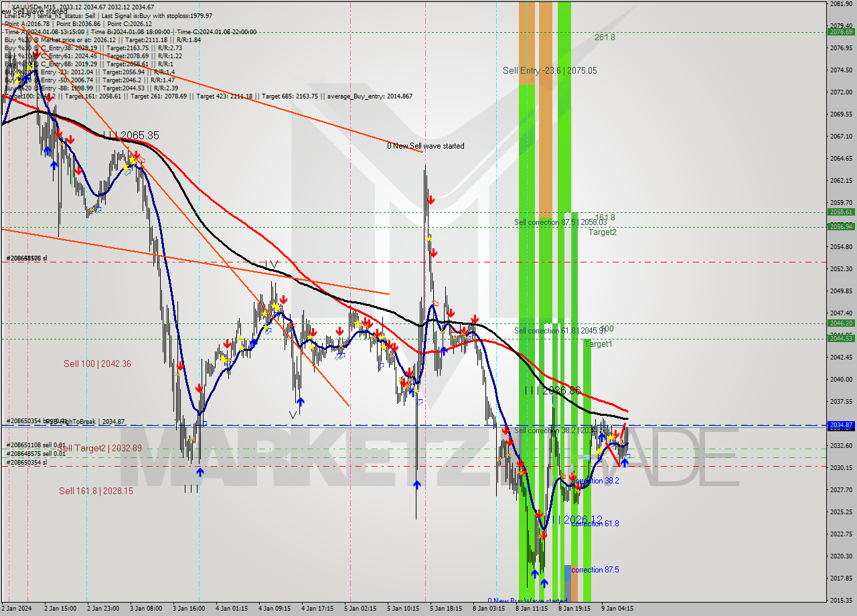
Task: Click the '0 New Buy Wave started' text
Action: pyautogui.click(x=527, y=601)
